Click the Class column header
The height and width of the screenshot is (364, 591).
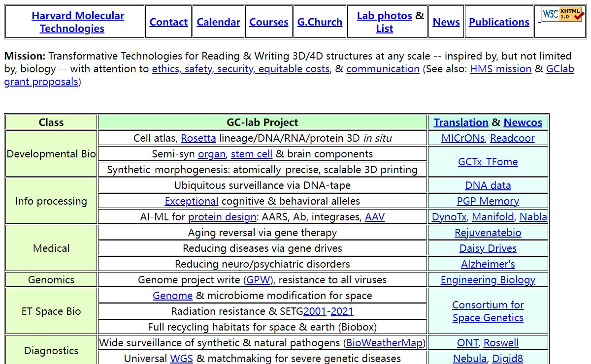pos(51,122)
